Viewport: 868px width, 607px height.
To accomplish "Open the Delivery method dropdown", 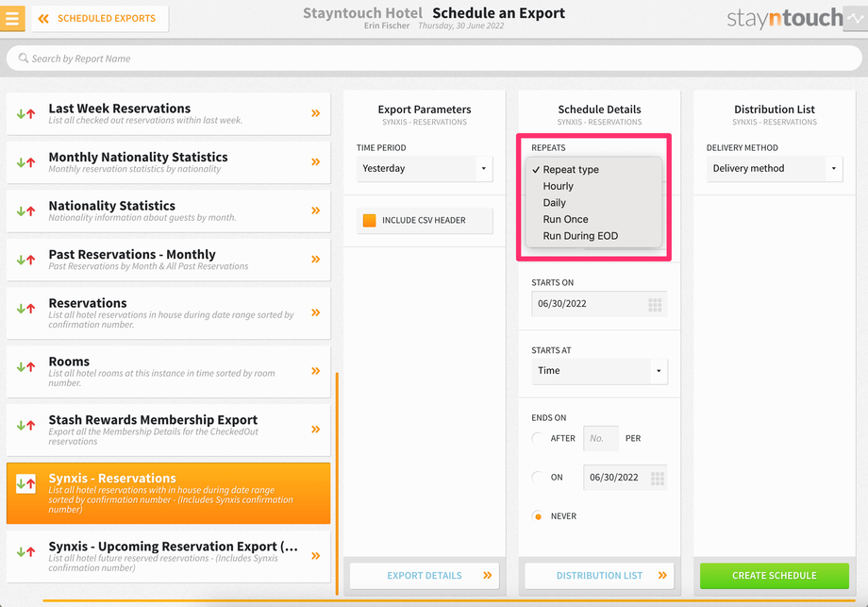I will pos(775,168).
